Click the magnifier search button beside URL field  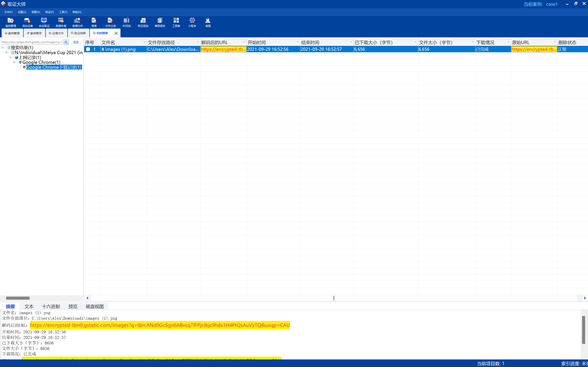click(x=66, y=42)
